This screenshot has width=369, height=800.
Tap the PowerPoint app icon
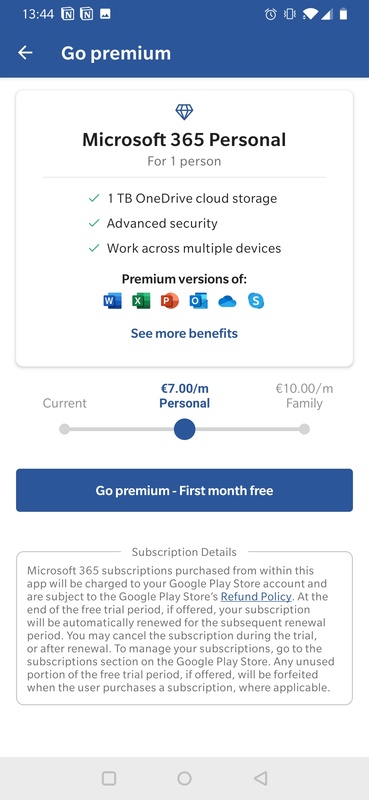coord(170,301)
